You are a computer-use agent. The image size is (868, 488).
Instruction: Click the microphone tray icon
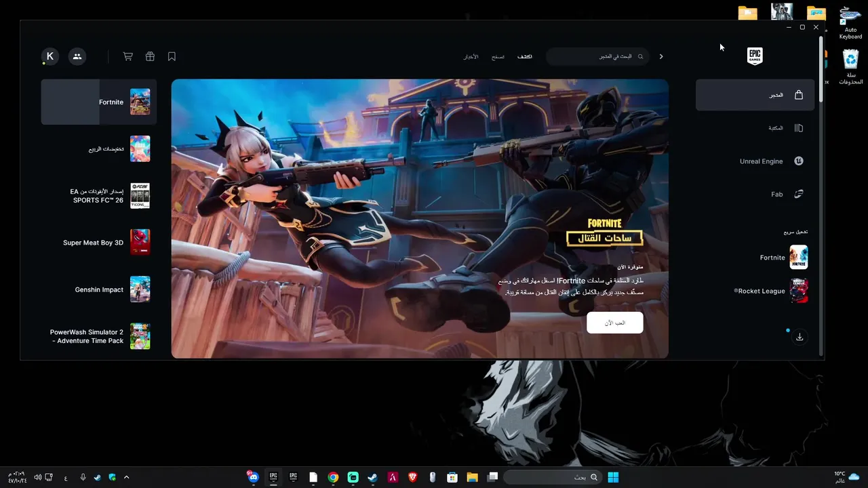point(83,477)
